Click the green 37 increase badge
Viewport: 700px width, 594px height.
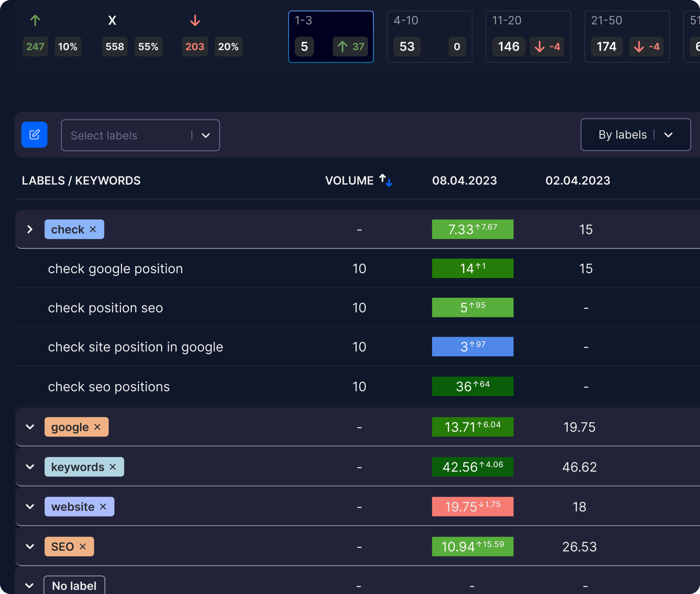(x=350, y=47)
